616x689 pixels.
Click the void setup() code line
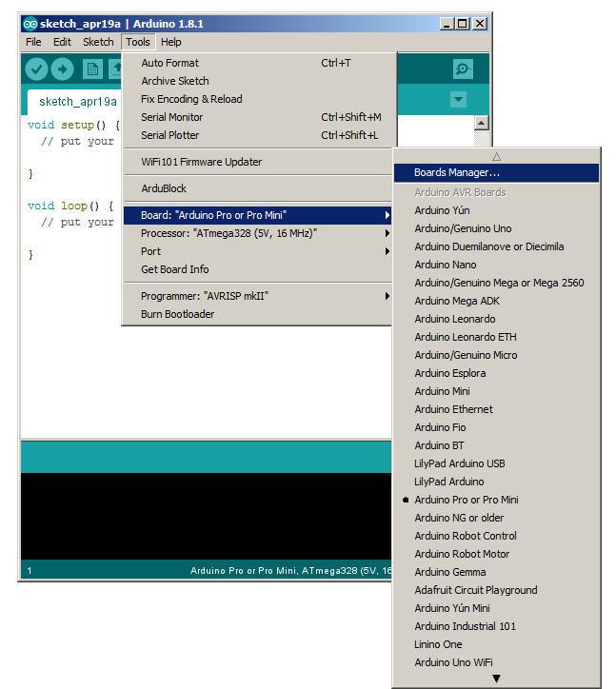click(73, 126)
